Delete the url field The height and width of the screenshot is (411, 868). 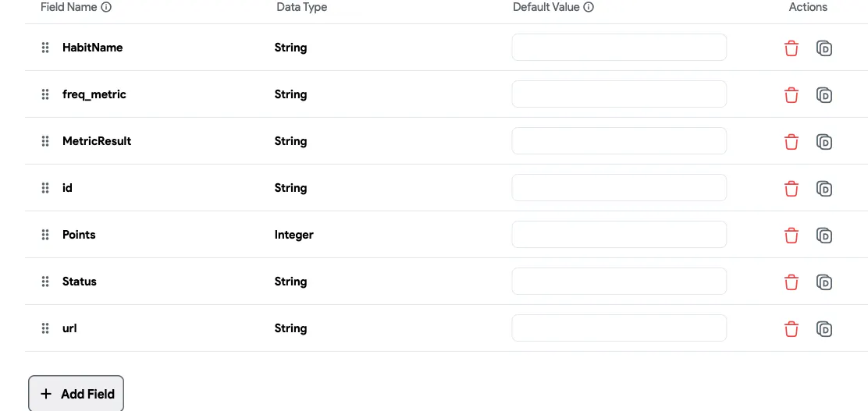click(792, 329)
